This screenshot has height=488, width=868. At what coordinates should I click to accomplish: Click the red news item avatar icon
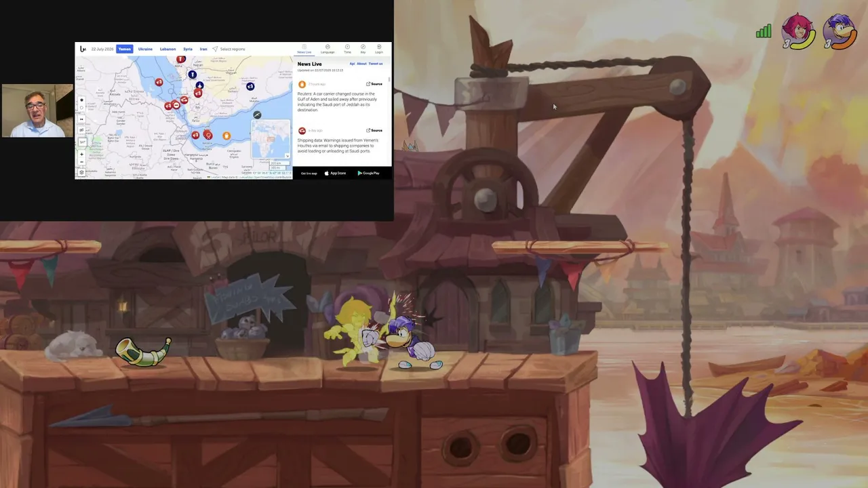click(302, 131)
